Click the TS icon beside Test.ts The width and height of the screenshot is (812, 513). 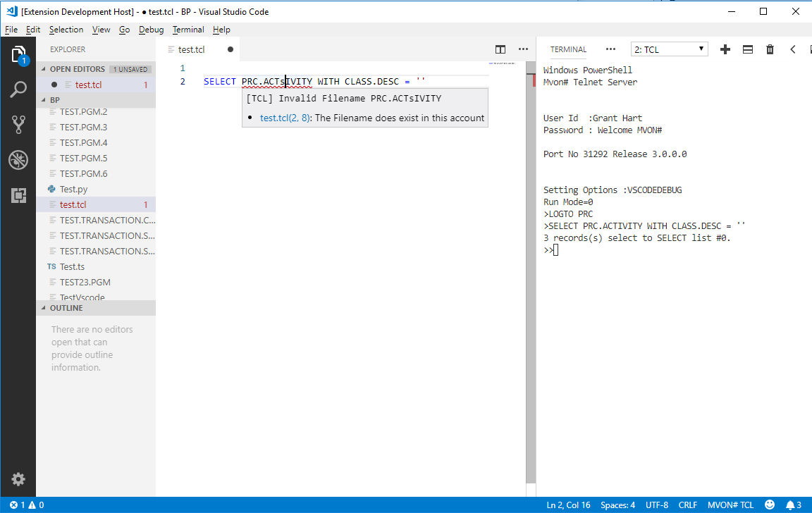51,266
